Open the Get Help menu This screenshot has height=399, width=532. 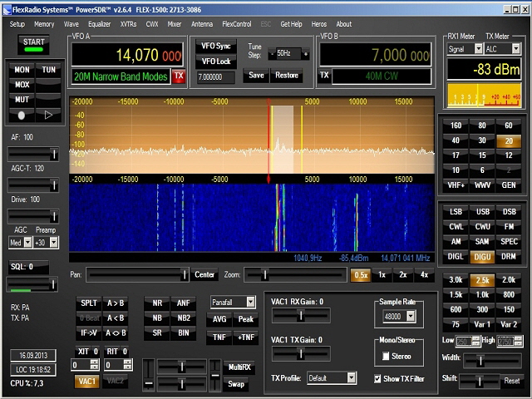pyautogui.click(x=291, y=24)
